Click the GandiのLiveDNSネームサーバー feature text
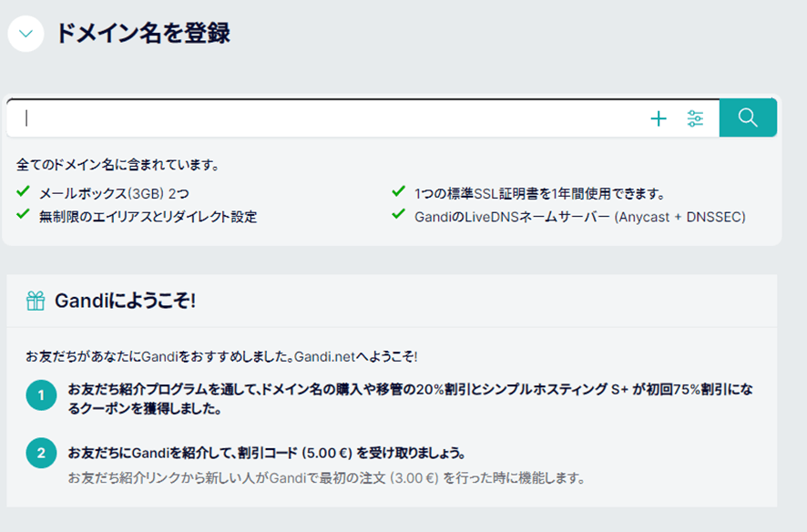The width and height of the screenshot is (807, 532). 580,217
